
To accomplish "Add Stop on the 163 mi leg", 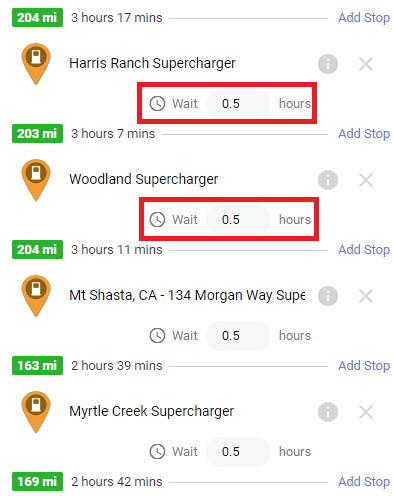I will point(364,366).
